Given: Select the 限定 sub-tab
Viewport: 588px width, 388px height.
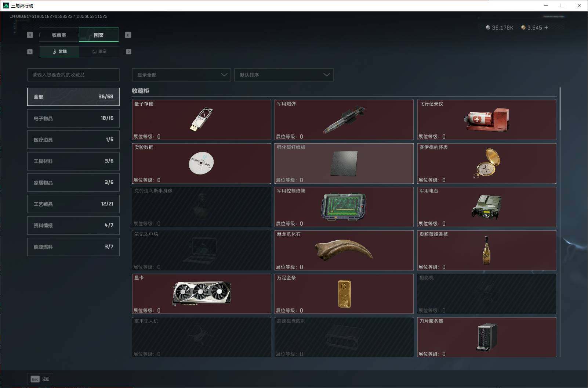Looking at the screenshot, I should coord(99,51).
